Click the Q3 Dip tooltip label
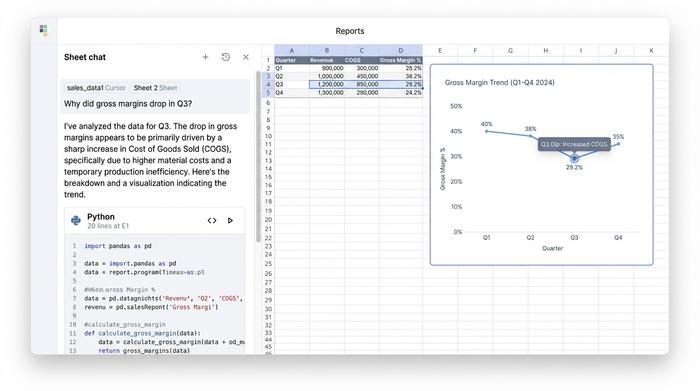Screen dimensions: 700x391 [x=574, y=144]
